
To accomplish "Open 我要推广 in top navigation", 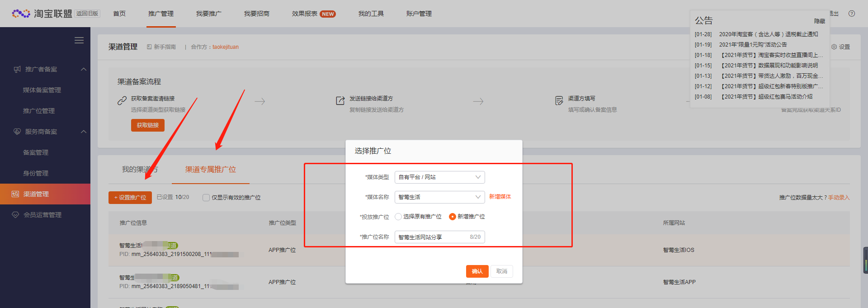I will pos(209,14).
